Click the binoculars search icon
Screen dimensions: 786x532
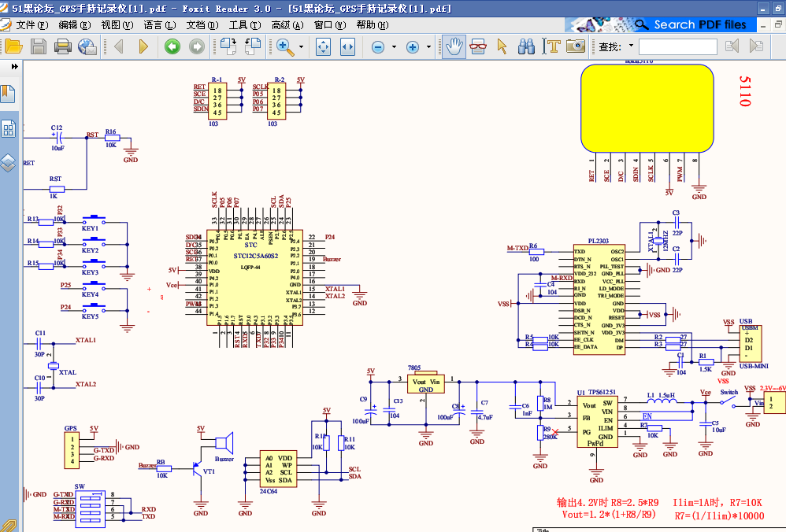(526, 46)
